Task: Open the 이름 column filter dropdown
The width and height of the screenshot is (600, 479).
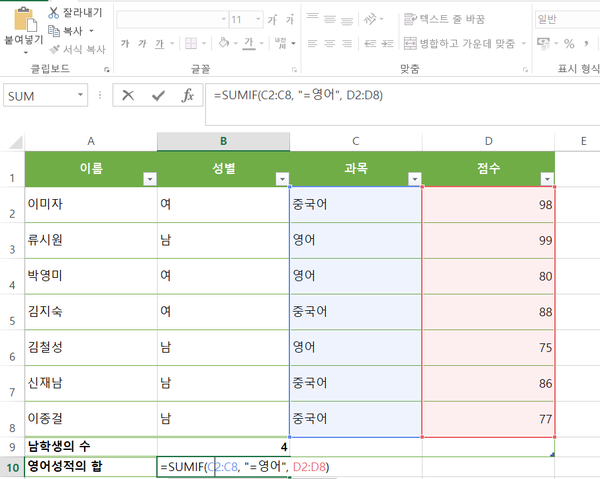Action: [150, 179]
